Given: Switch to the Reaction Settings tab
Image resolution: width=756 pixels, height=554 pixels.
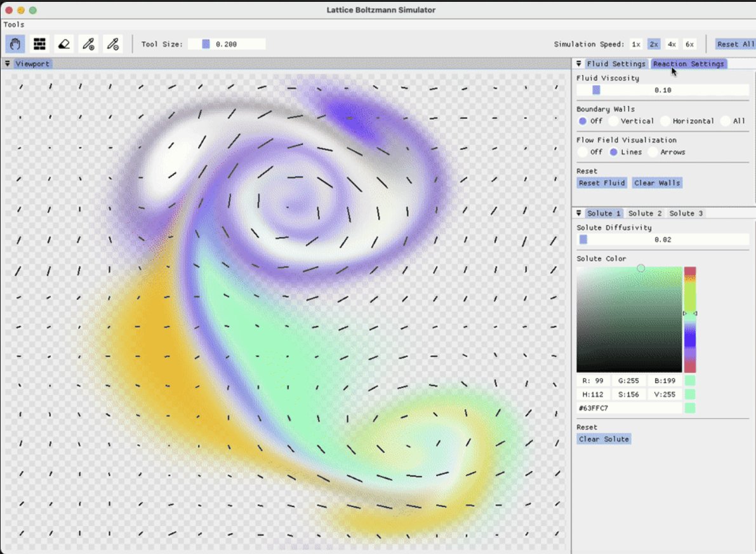Looking at the screenshot, I should click(x=689, y=64).
